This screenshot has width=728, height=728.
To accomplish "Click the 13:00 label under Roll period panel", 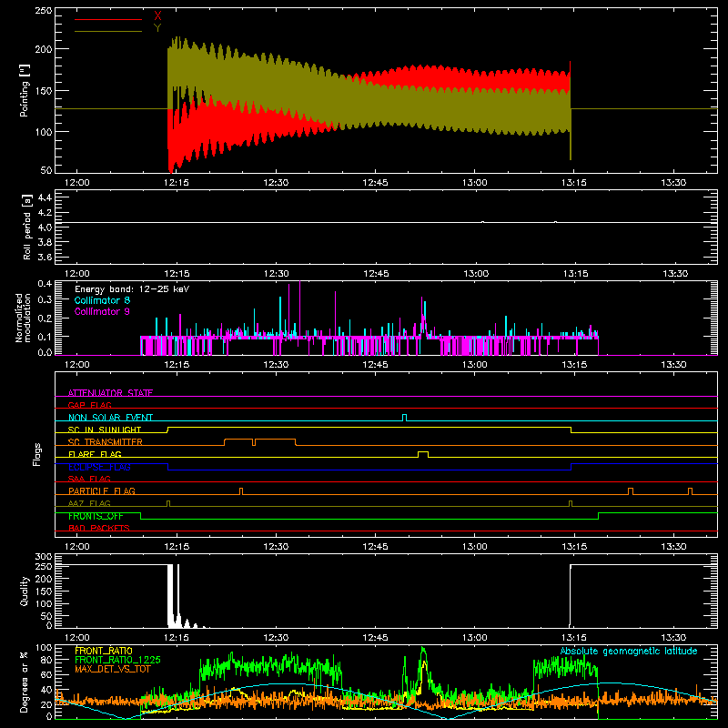I will point(475,274).
